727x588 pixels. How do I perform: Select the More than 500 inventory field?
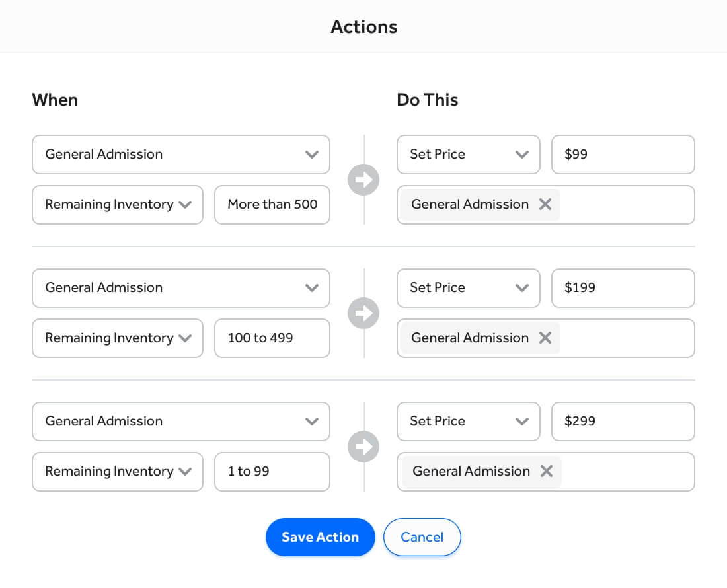coord(272,205)
